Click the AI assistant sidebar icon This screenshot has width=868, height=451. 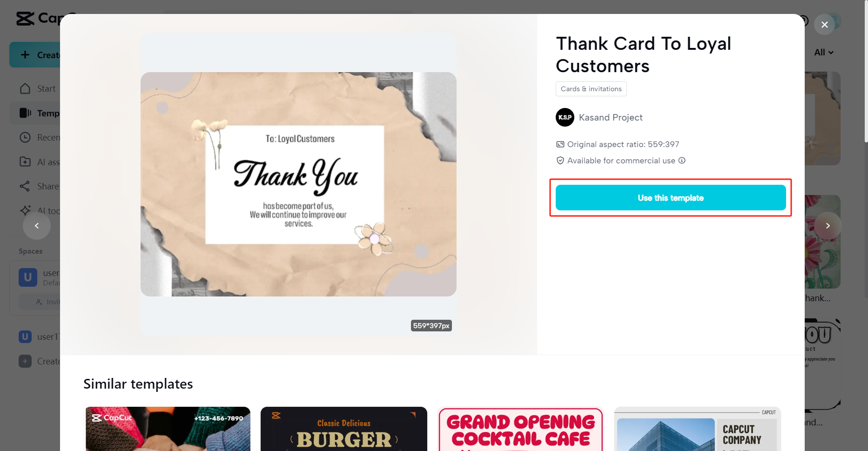point(25,162)
